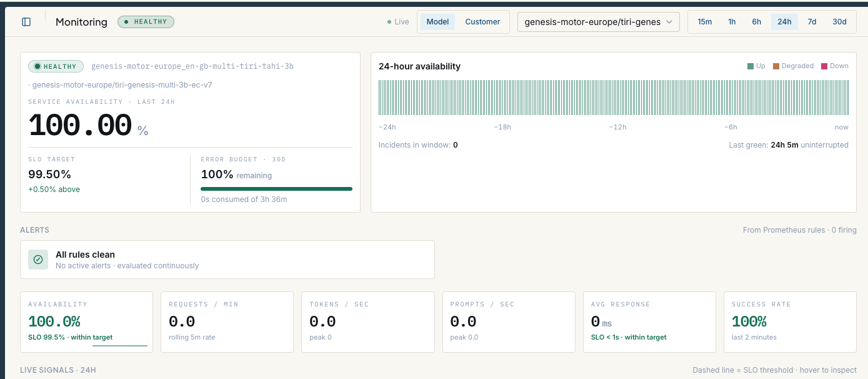The height and width of the screenshot is (379, 868).
Task: Click the last 2 minutes text
Action: tap(754, 337)
